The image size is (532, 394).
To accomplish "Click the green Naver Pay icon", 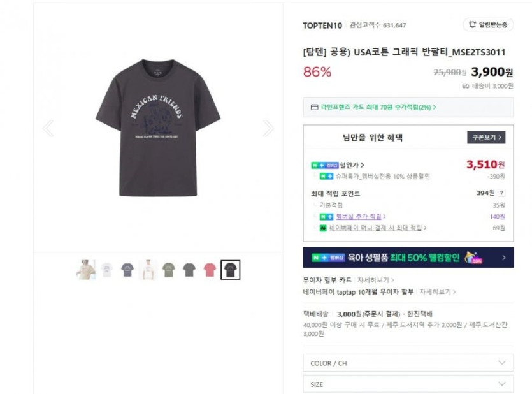I will [324, 228].
